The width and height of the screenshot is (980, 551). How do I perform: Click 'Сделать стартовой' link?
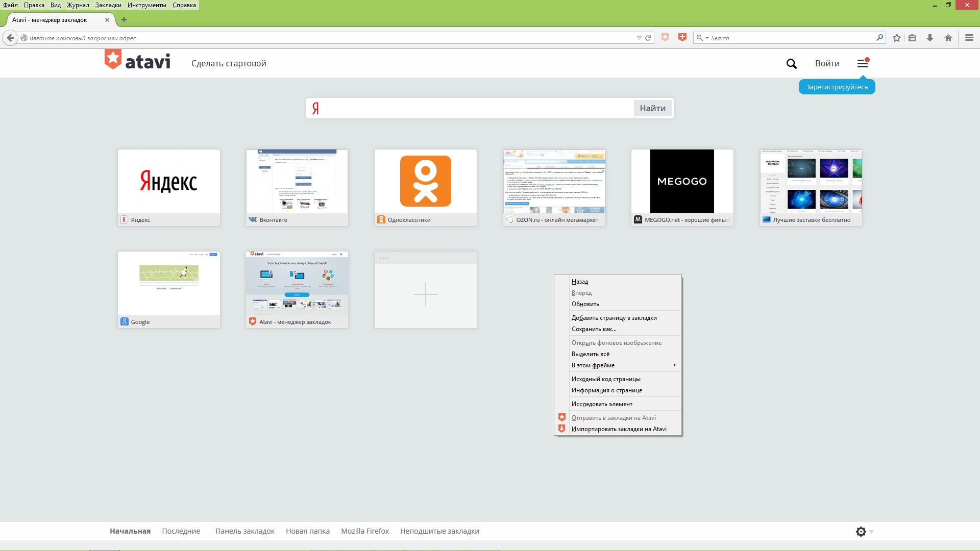coord(229,63)
